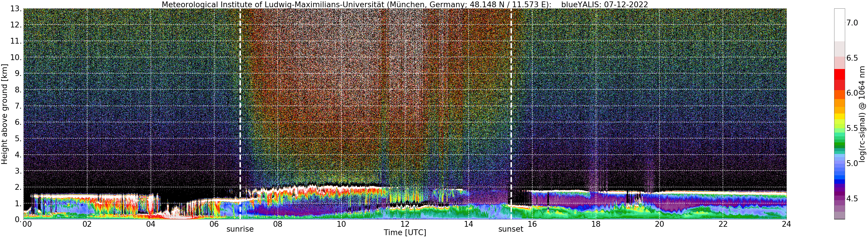Image resolution: width=868 pixels, height=238 pixels.
Task: Click the '6.5' colorbar tick label
Action: tap(852, 58)
